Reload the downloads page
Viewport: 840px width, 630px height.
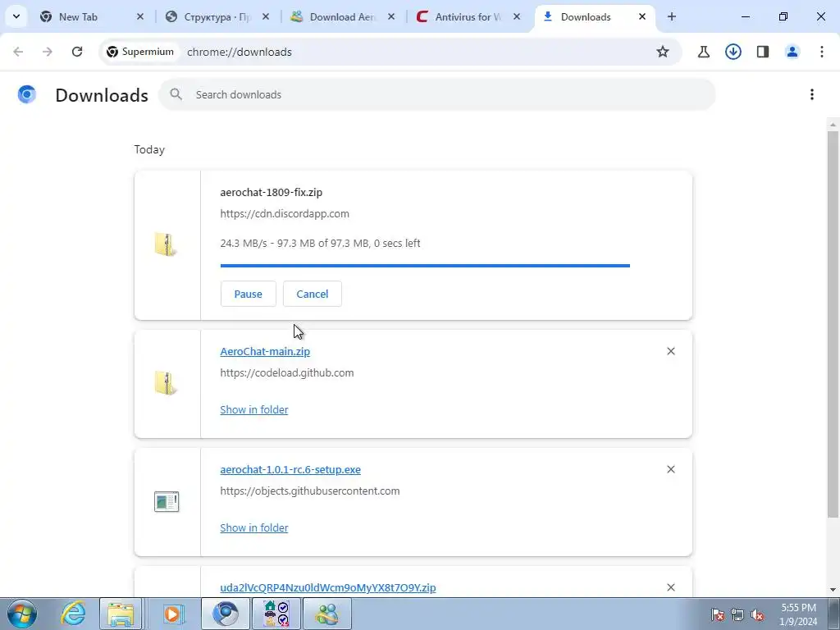(x=77, y=52)
